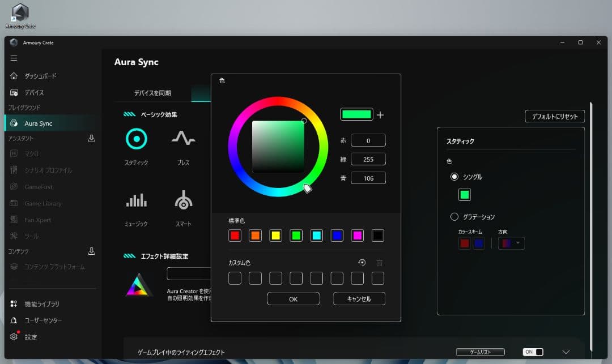Screen dimensions: 612x364
Task: Click the green (緑) value input field
Action: click(x=368, y=159)
